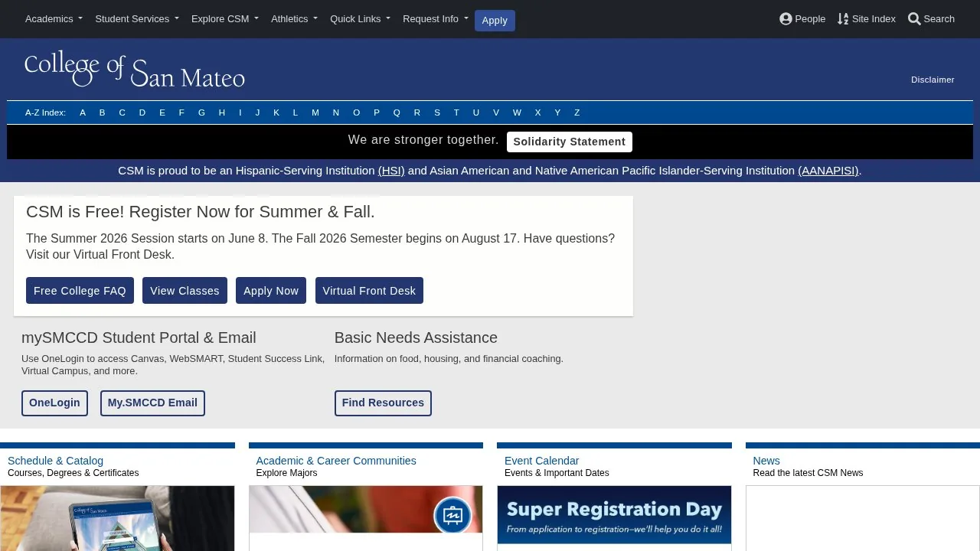The width and height of the screenshot is (980, 551).
Task: Expand the Student Services dropdown
Action: [137, 18]
